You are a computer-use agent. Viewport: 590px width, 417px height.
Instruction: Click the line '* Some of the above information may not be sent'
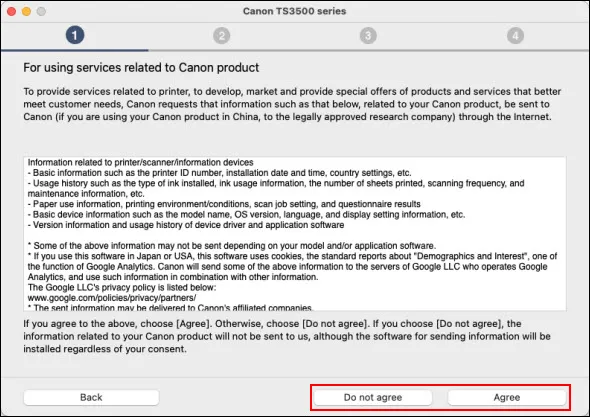232,246
